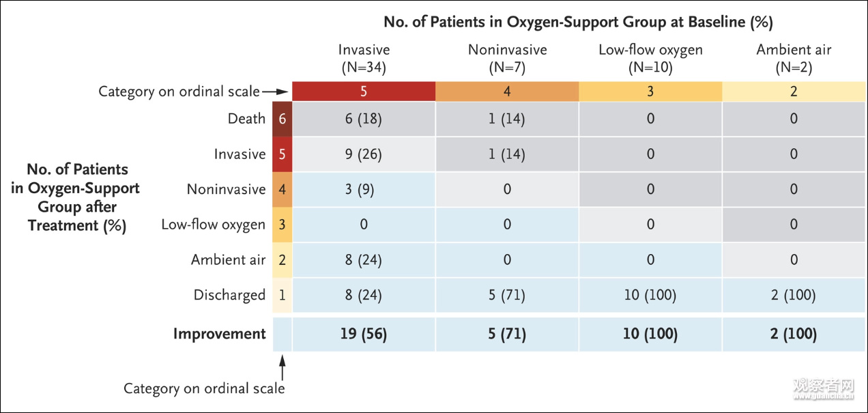Viewport: 868px width, 413px height.
Task: Click the Invasive (N=34) column header
Action: [364, 59]
